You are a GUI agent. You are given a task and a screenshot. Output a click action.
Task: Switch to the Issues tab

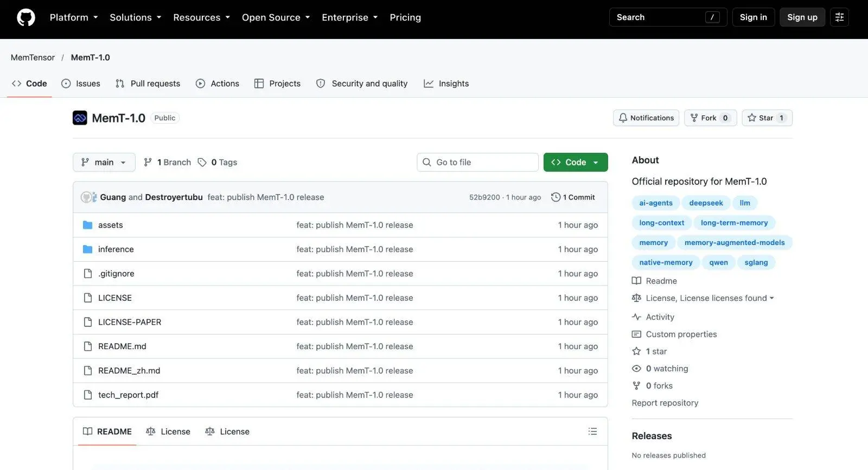pyautogui.click(x=81, y=83)
